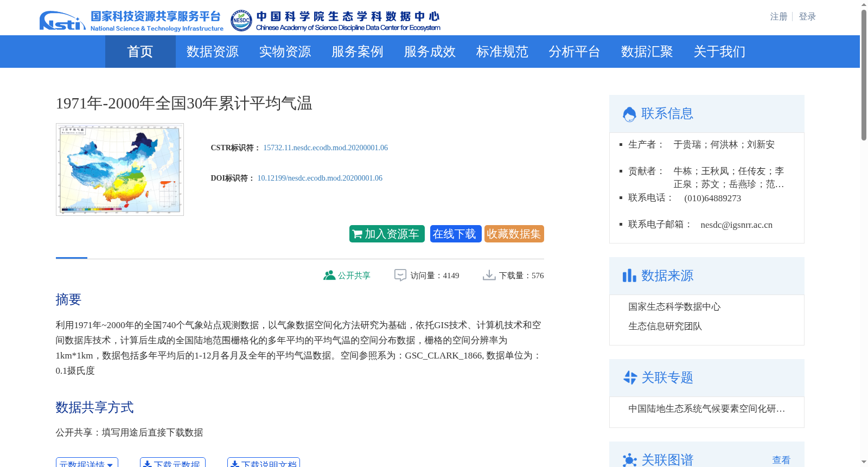This screenshot has width=868, height=467.
Task: Click the producers text 于贵瑞；何洪林；刘新安
Action: tap(724, 144)
